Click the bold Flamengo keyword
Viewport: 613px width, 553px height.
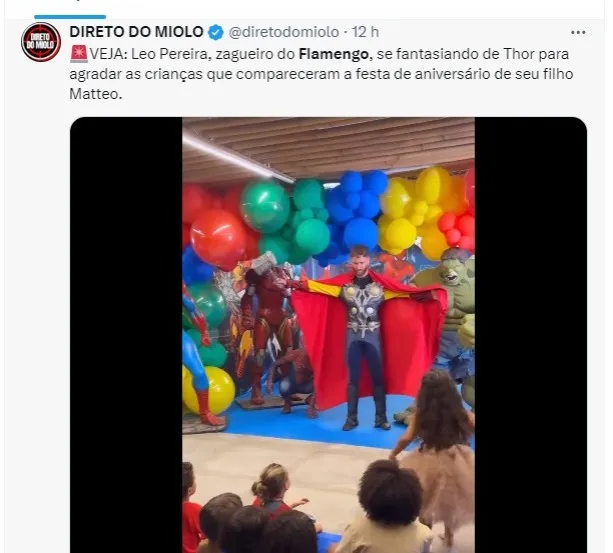tap(333, 54)
